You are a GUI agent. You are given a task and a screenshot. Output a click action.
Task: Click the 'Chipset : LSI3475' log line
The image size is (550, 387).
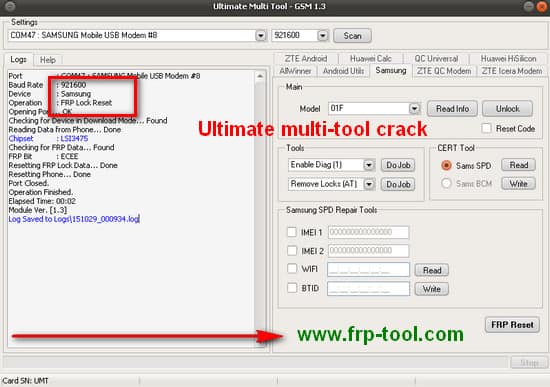(48, 139)
